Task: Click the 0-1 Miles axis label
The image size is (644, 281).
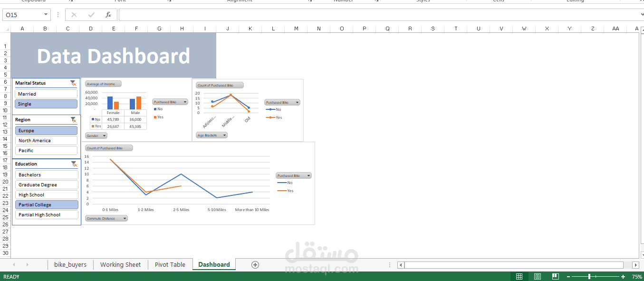Action: (110, 210)
